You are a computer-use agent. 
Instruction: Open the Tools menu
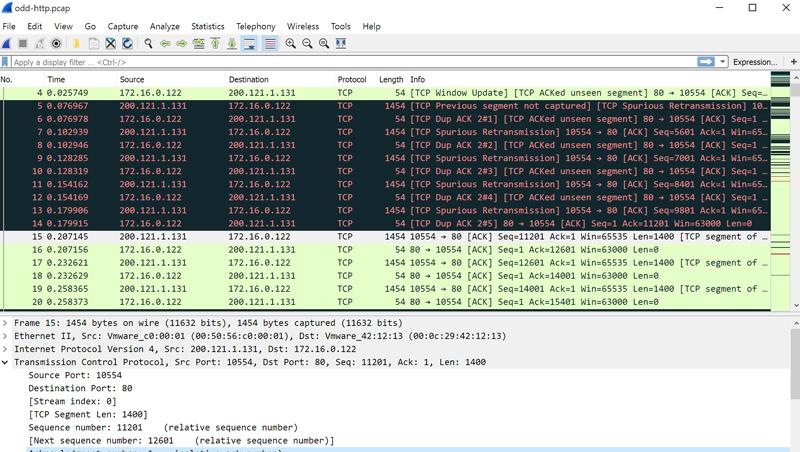tap(340, 26)
